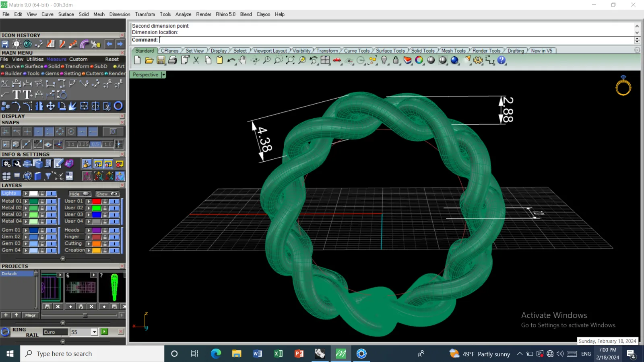Screen dimensions: 644x362
Task: Click the blue Render sphere icon
Action: [455, 60]
